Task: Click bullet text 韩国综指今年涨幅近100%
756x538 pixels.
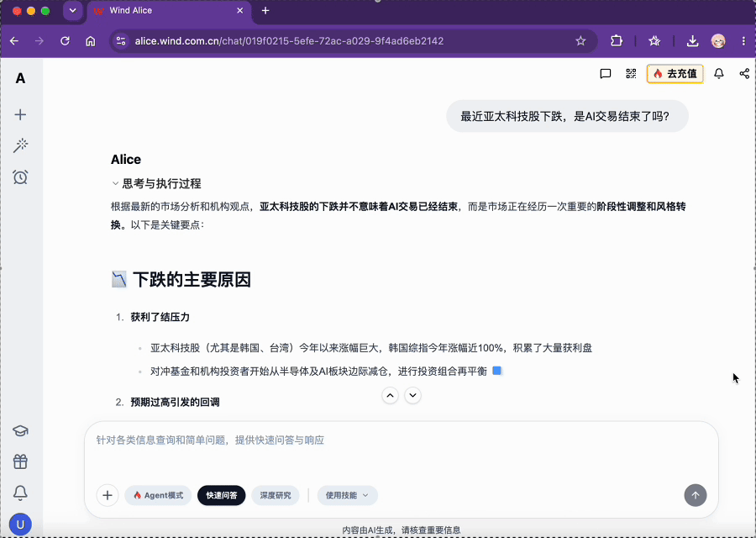Action: click(x=446, y=348)
